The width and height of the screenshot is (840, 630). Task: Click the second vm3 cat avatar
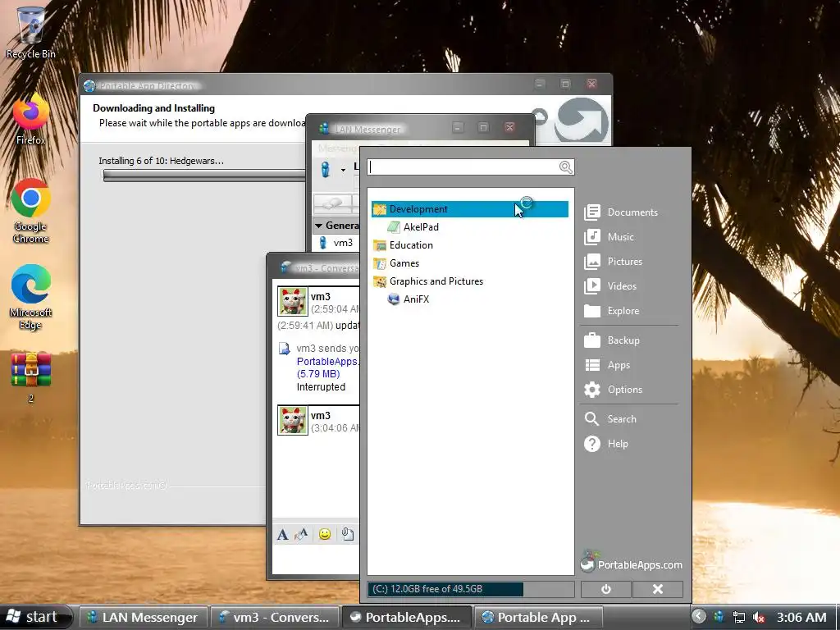(293, 421)
